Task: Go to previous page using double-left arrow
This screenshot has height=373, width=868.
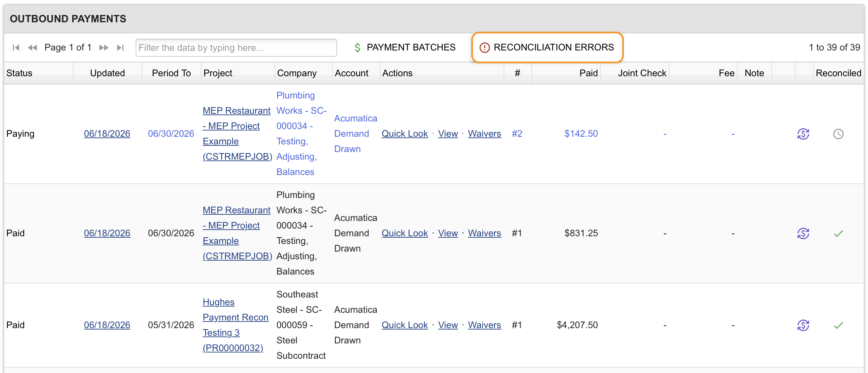Action: coord(32,48)
